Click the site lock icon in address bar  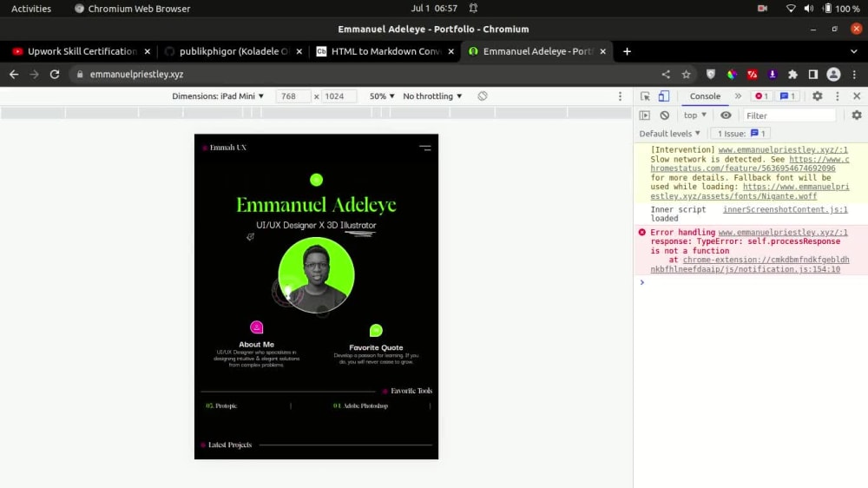click(x=80, y=74)
